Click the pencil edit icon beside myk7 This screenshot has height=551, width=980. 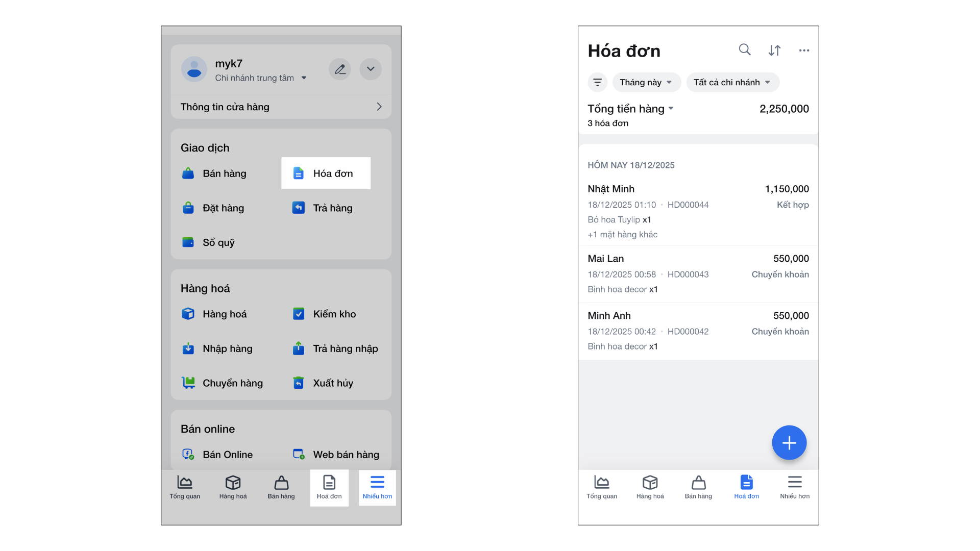coord(340,69)
